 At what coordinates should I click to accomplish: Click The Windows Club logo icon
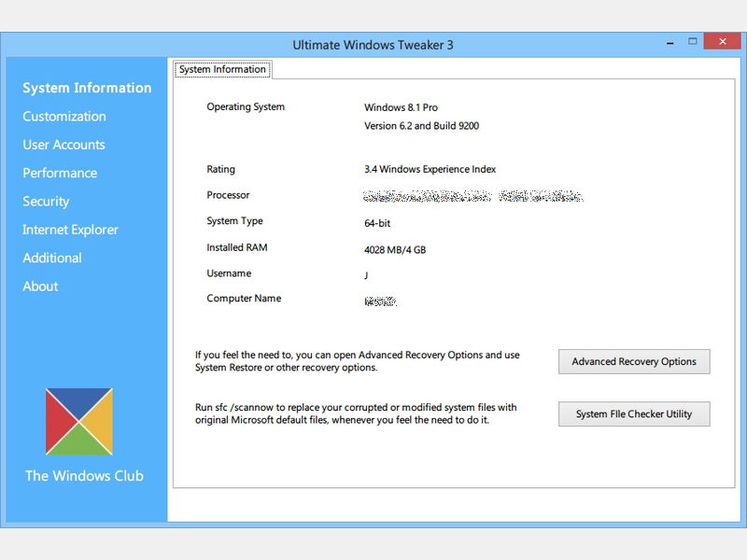pyautogui.click(x=79, y=422)
